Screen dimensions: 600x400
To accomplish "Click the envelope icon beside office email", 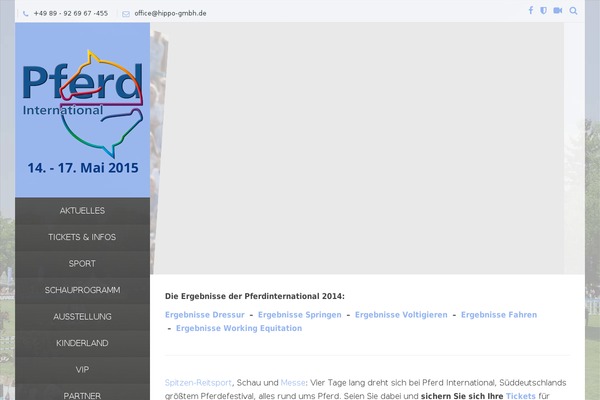I will pyautogui.click(x=126, y=14).
